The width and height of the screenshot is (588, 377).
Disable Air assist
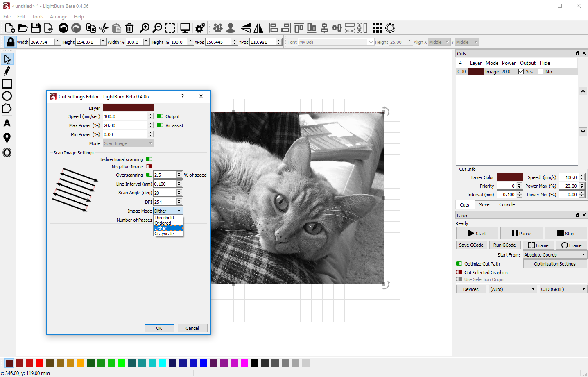coord(159,125)
